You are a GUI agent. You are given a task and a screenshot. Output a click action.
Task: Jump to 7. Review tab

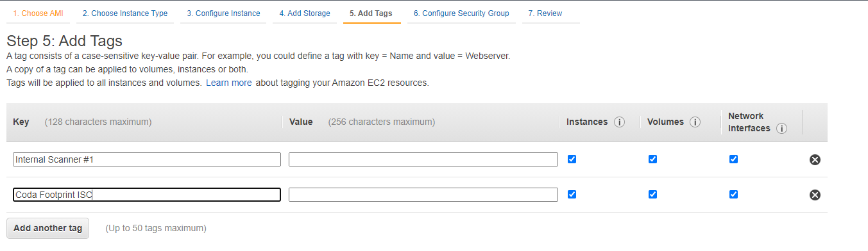pyautogui.click(x=545, y=13)
